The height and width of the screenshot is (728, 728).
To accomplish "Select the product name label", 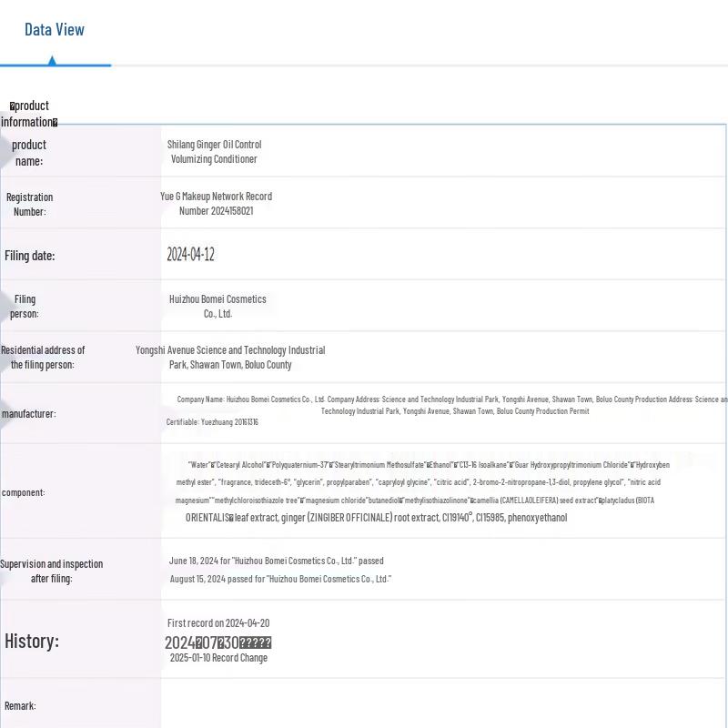I will click(29, 153).
